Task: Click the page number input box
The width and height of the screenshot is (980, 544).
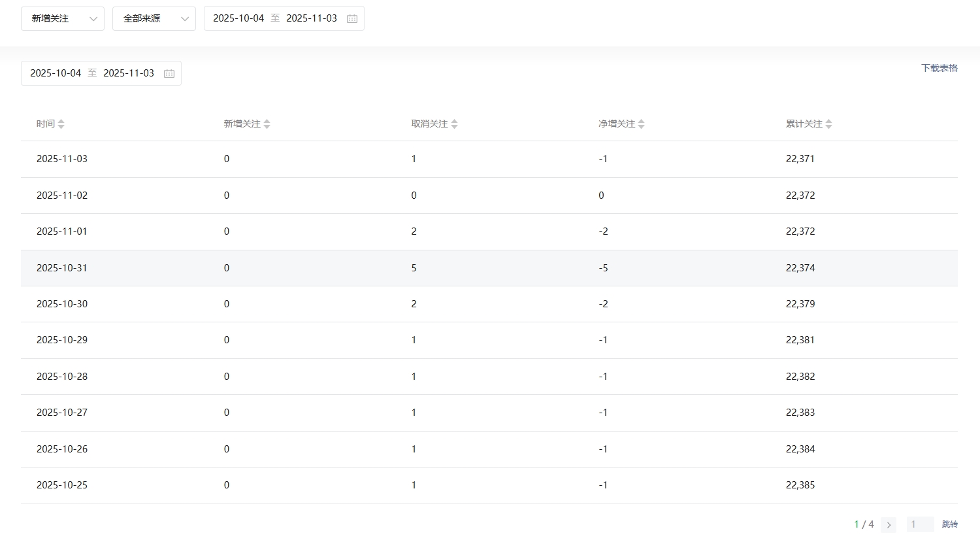Action: 919,524
